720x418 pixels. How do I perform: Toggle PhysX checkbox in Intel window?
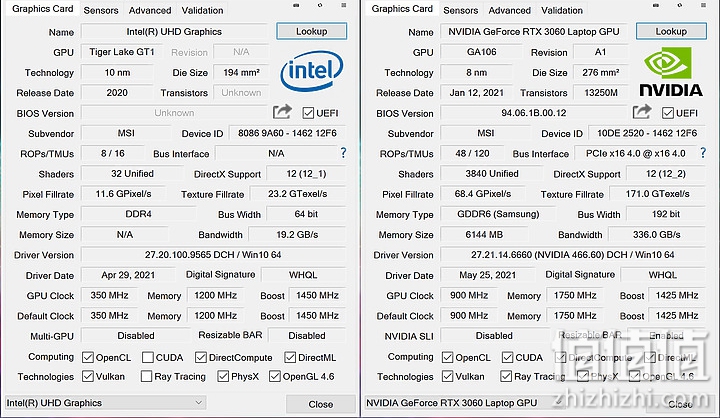(x=223, y=377)
